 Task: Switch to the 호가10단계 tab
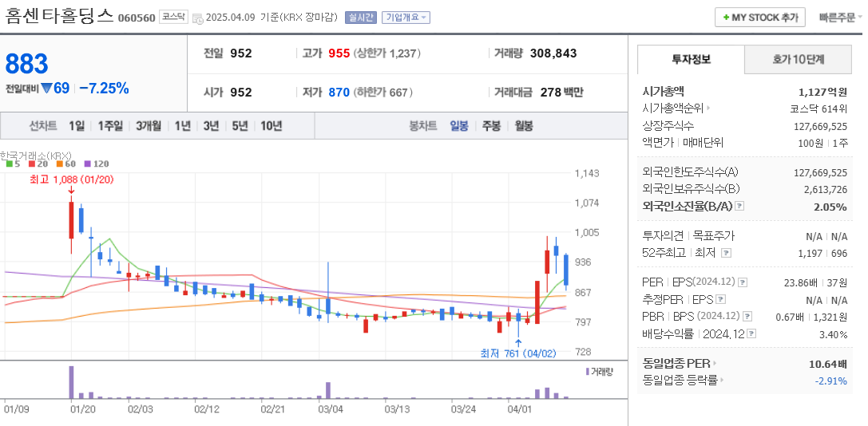(798, 59)
